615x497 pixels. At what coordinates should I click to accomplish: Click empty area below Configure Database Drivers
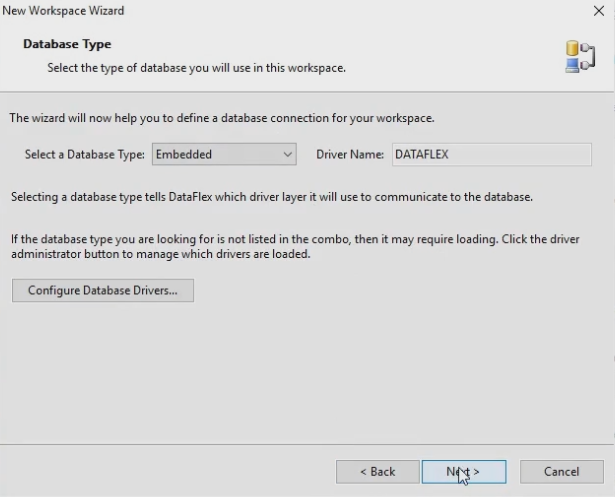coord(300,370)
